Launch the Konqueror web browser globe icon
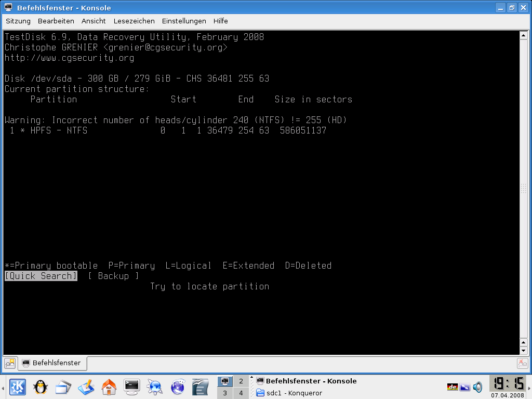Viewport: 532px width, 399px height. coord(178,387)
